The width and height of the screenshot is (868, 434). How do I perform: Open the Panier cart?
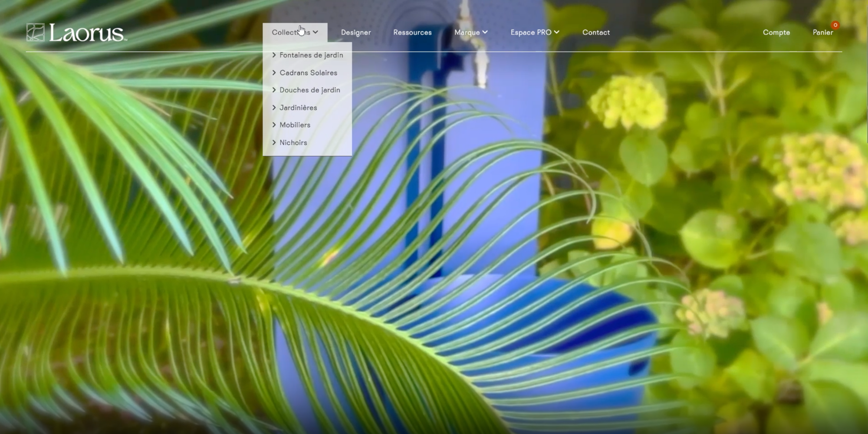tap(823, 33)
